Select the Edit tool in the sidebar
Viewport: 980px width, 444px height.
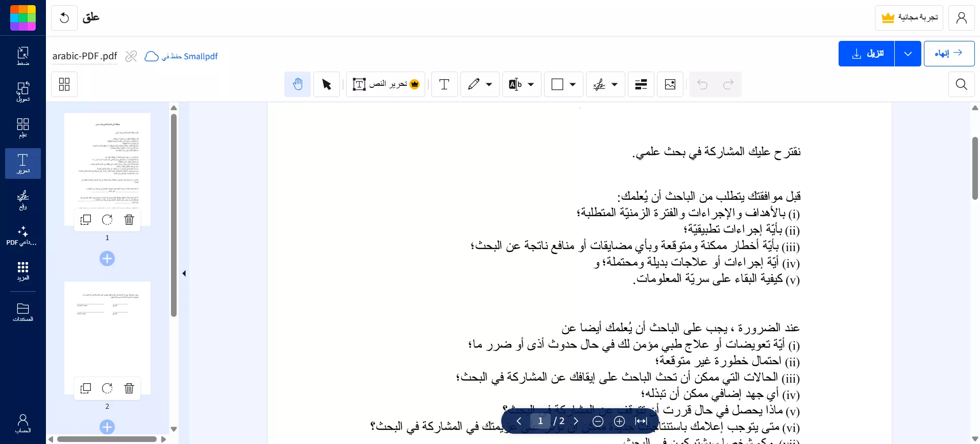coord(23,163)
